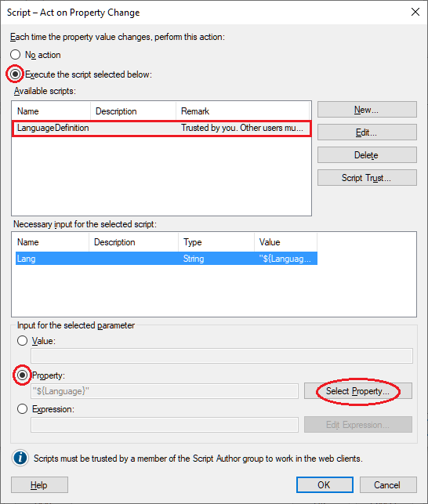
Task: Choose the Expression radio button
Action: point(22,409)
